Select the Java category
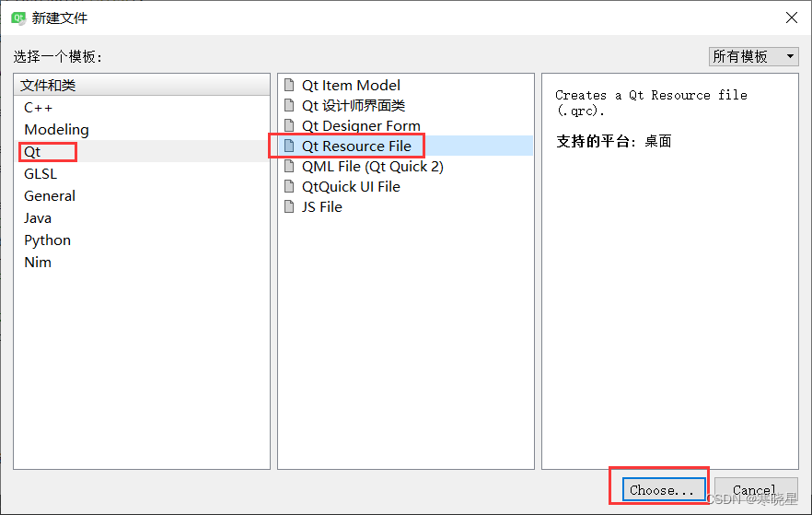 pyautogui.click(x=142, y=218)
